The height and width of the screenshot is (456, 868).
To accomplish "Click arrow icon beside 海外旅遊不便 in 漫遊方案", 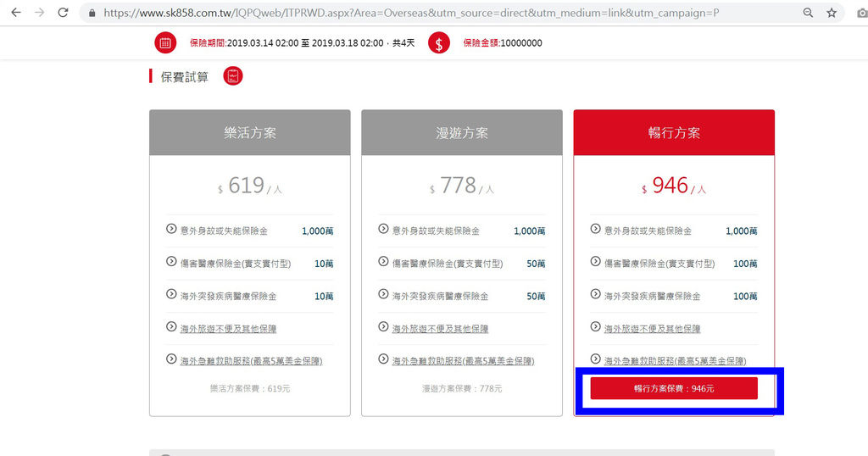I will [x=383, y=326].
